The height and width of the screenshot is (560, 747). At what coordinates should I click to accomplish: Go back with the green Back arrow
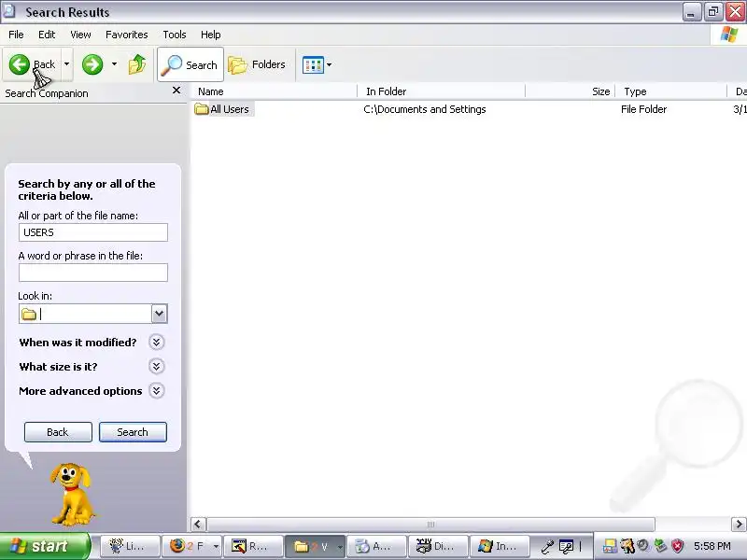point(32,64)
